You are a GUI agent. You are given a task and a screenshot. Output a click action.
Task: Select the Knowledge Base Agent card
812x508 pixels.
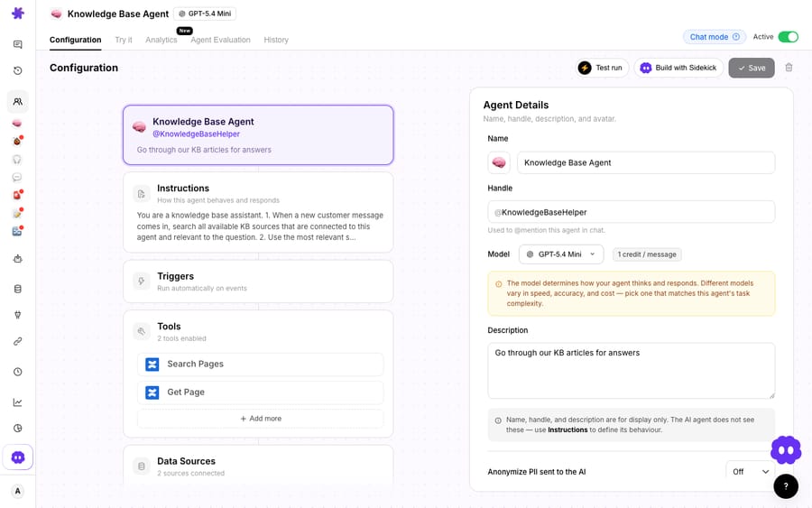tap(258, 135)
